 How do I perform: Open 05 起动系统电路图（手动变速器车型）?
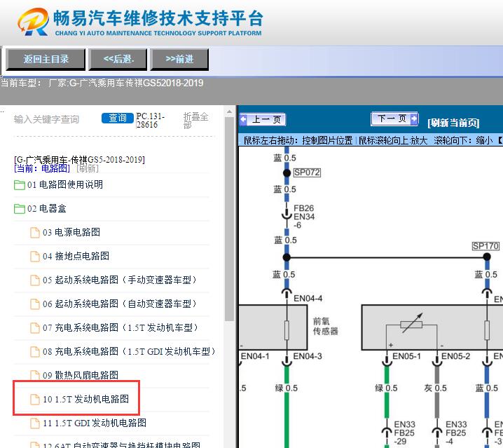pos(120,280)
